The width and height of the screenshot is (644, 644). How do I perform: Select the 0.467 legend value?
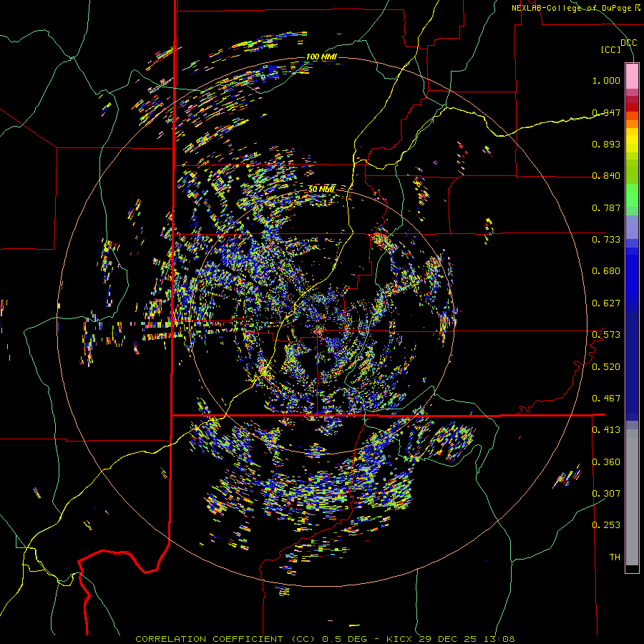(x=606, y=399)
